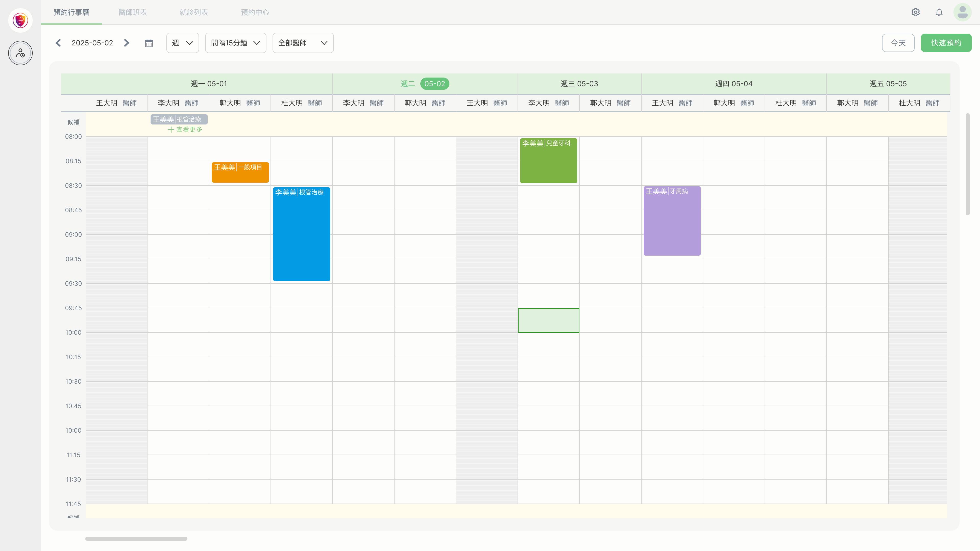Open the 預約中心 tab
This screenshot has width=980, height=551.
click(x=255, y=12)
